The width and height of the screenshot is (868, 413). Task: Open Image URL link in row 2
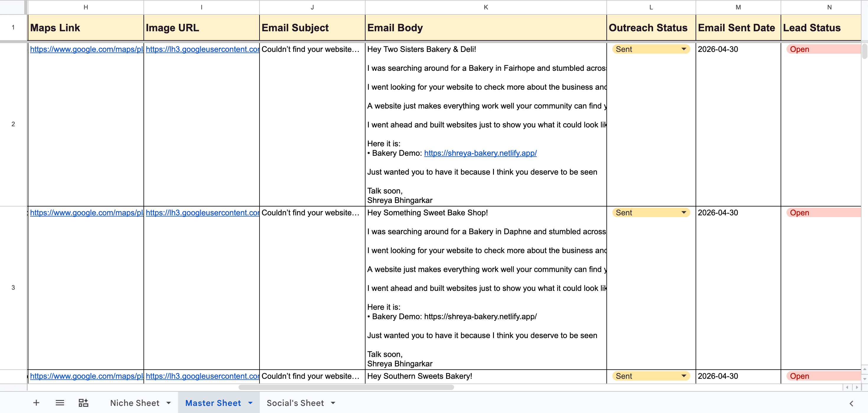point(203,49)
